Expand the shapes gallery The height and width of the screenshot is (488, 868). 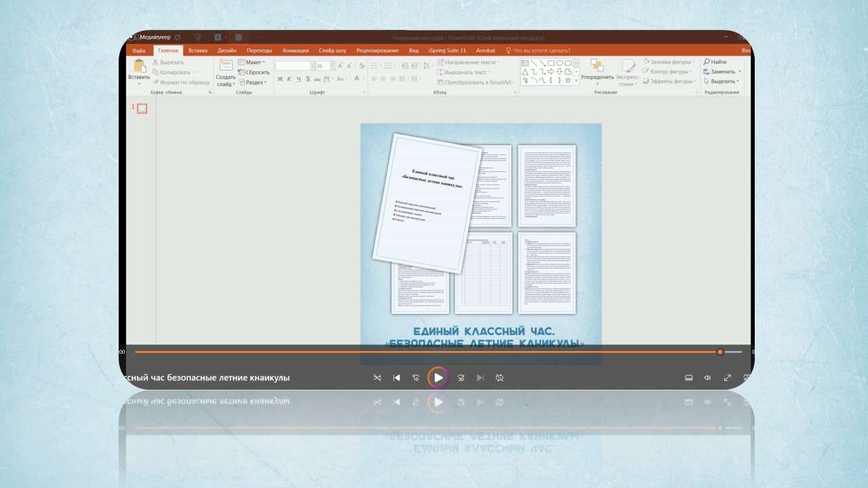577,81
